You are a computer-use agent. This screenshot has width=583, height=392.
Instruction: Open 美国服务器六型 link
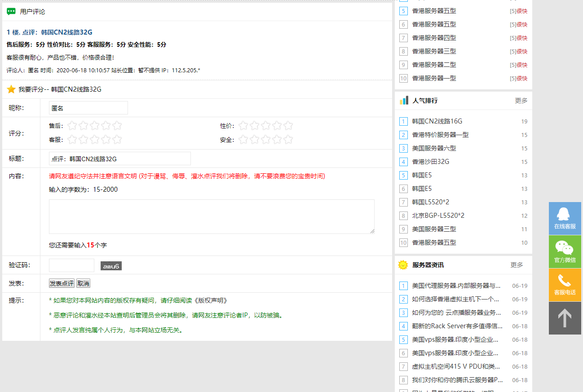point(434,148)
